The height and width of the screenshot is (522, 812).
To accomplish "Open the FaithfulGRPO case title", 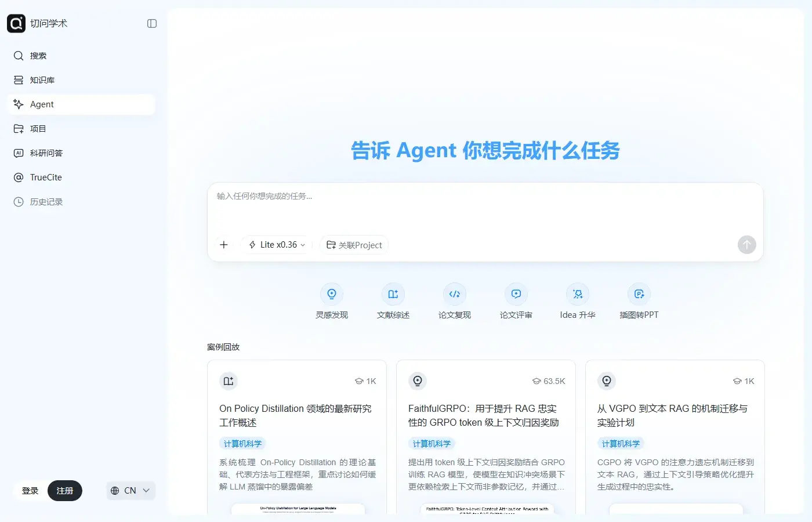I will coord(484,416).
